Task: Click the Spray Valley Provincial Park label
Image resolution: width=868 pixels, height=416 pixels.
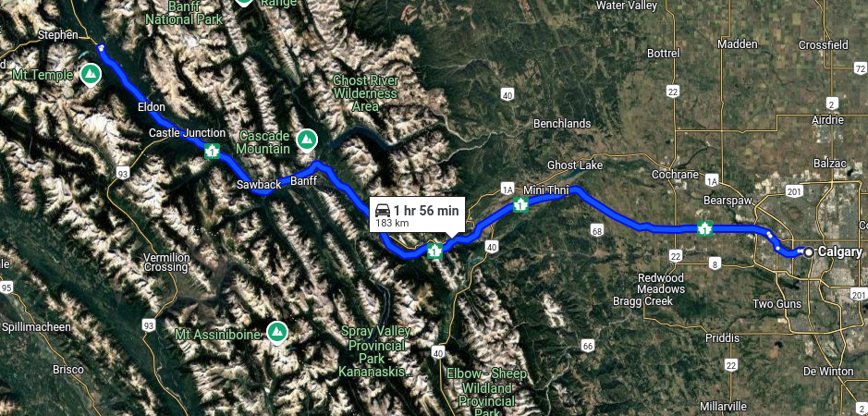Action: (x=376, y=351)
